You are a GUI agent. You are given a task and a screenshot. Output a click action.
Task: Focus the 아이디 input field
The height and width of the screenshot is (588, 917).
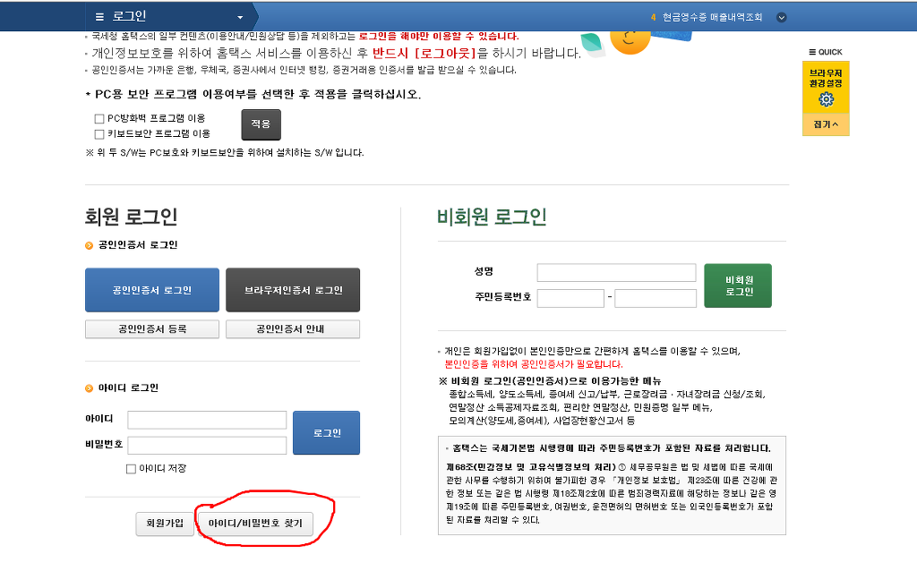pos(207,420)
